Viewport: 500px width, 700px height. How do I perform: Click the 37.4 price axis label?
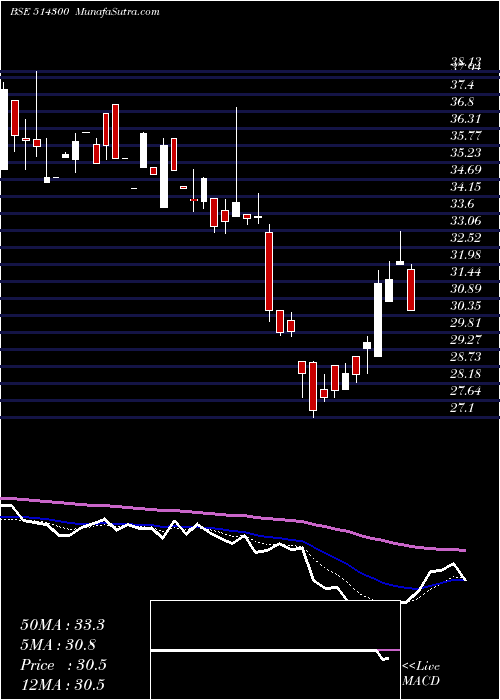(x=462, y=85)
